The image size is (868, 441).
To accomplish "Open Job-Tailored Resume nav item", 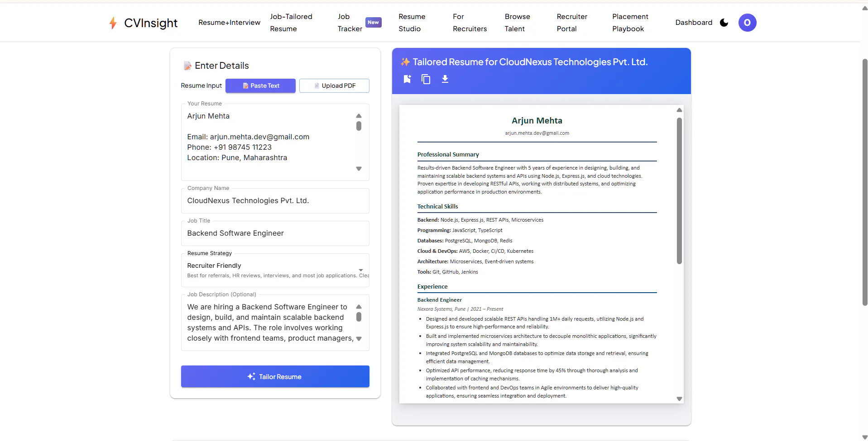I will (291, 23).
